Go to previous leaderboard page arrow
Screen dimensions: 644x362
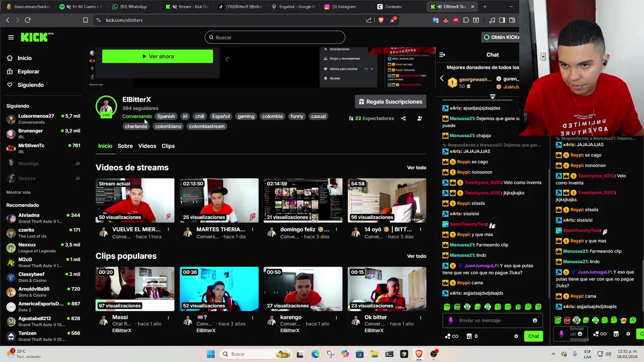point(442,78)
